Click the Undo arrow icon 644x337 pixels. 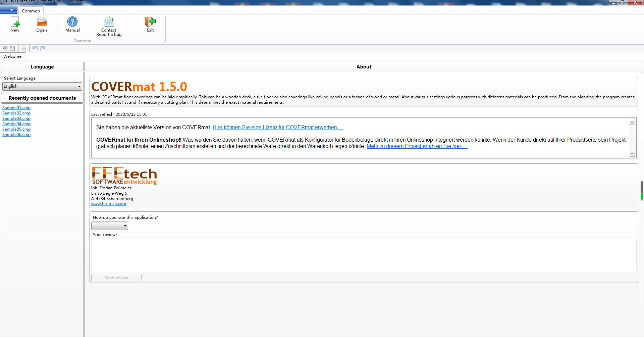pyautogui.click(x=35, y=49)
